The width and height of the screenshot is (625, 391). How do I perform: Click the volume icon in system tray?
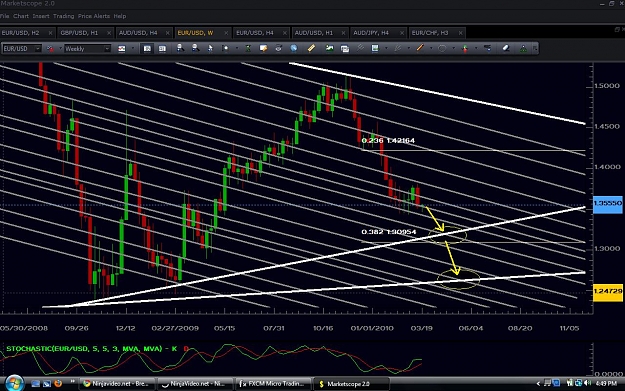point(588,383)
